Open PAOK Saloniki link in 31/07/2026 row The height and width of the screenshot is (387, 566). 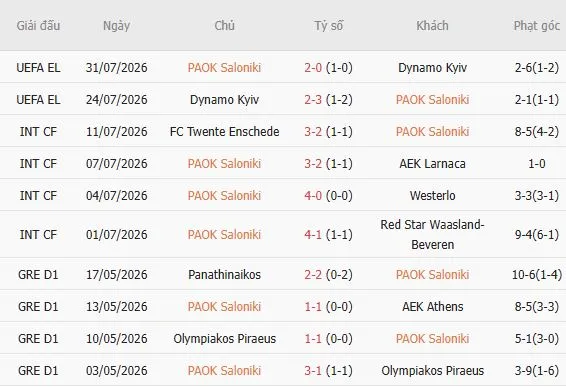pyautogui.click(x=224, y=68)
